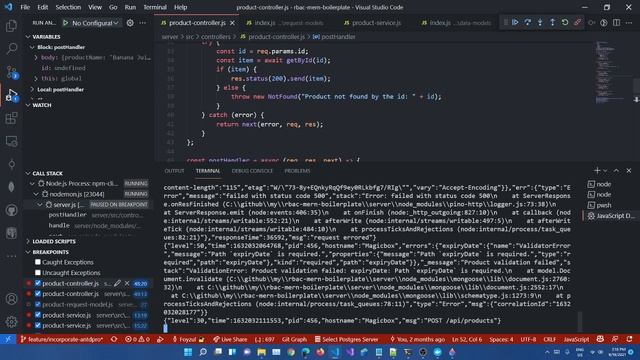This screenshot has width=640, height=360.
Task: Click the Live Share status button
Action: 230,339
